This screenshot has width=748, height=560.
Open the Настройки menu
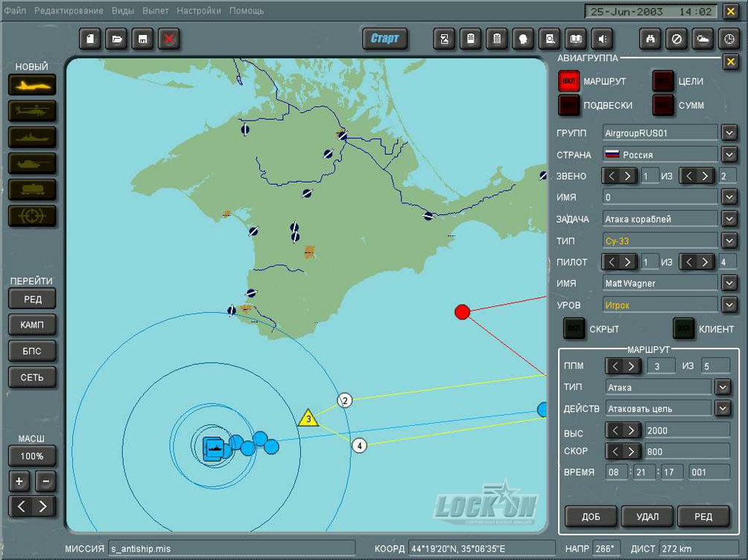pyautogui.click(x=198, y=11)
